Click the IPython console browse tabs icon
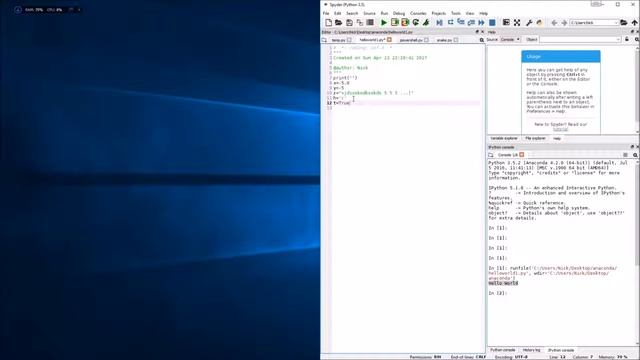640x360 pixels. click(x=491, y=155)
